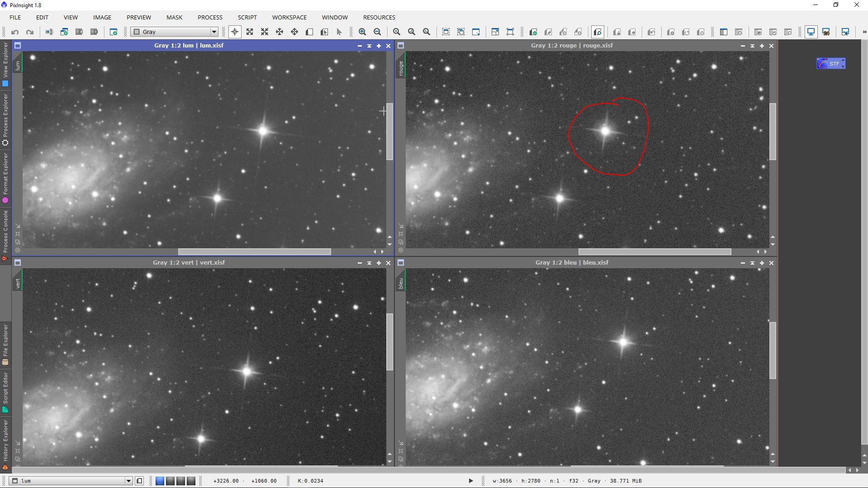This screenshot has width=868, height=488.
Task: Open the Format Explorer side panel
Action: (5, 178)
